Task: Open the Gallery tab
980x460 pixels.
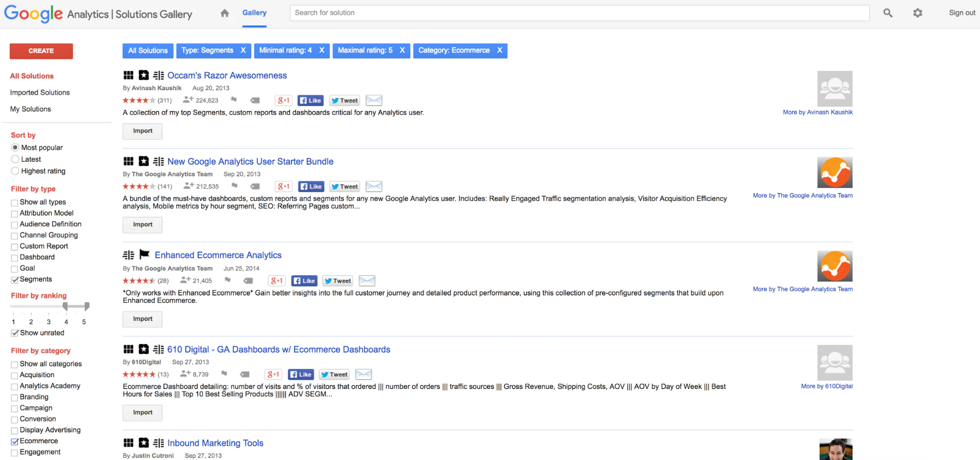Action: point(254,13)
